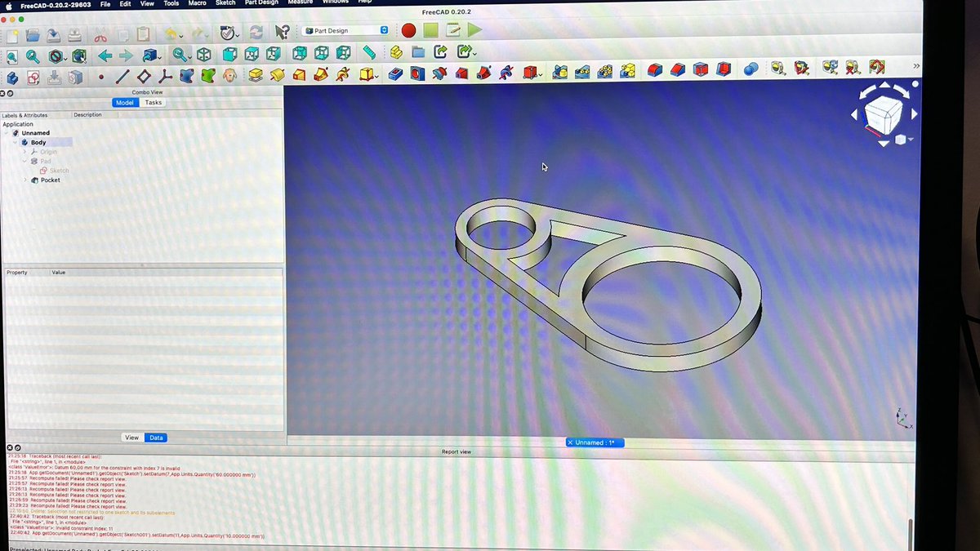The image size is (980, 551).
Task: Click the green Stop macro square
Action: pyautogui.click(x=430, y=30)
